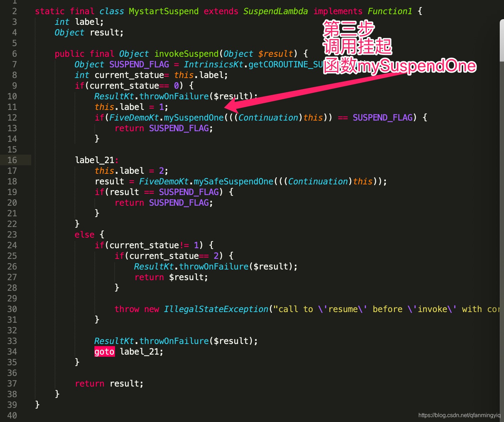The image size is (504, 422).
Task: Click 'return SUSPEND_FLAG;' on line 13
Action: (x=164, y=128)
